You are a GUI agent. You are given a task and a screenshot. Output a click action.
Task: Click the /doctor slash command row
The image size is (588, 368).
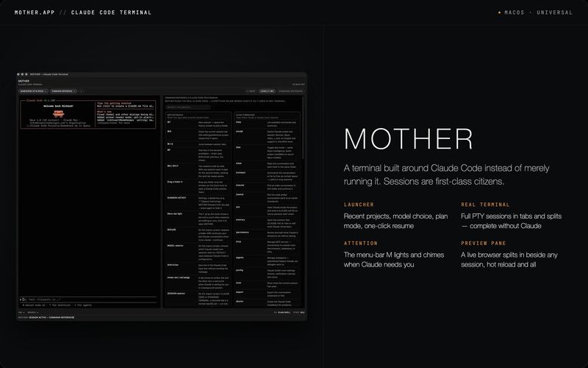click(x=267, y=303)
